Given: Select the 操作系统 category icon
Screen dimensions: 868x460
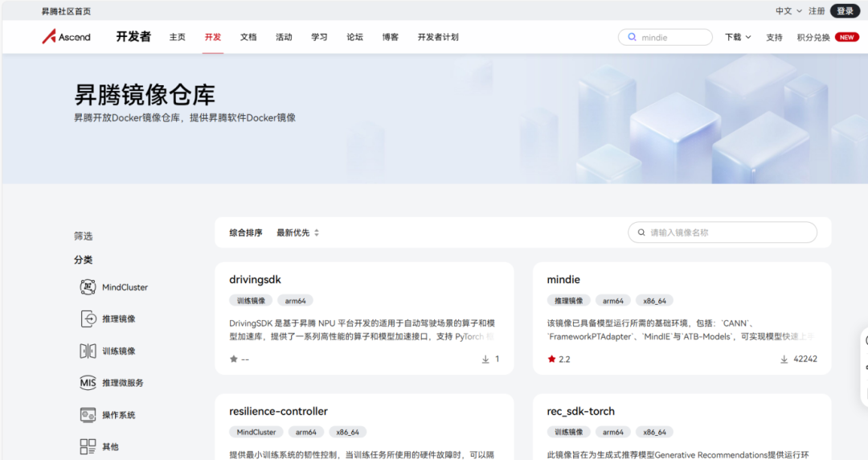Looking at the screenshot, I should tap(88, 415).
